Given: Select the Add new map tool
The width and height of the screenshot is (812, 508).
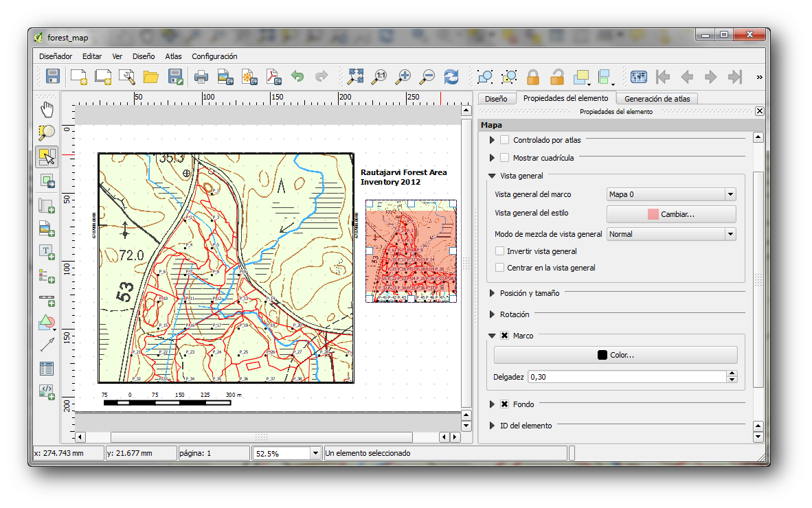Looking at the screenshot, I should click(x=47, y=206).
